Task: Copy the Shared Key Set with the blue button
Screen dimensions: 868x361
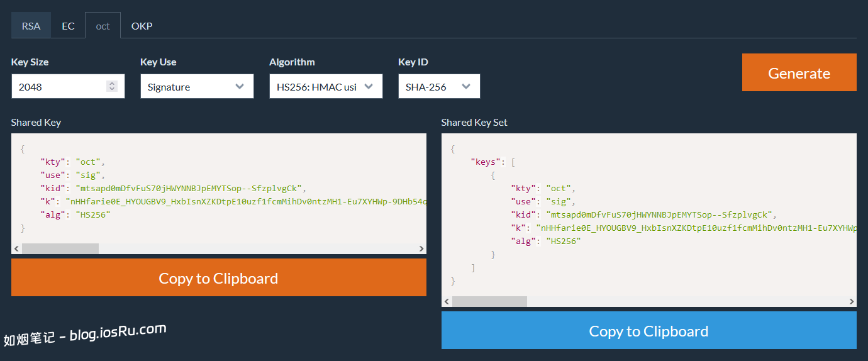Action: [648, 331]
